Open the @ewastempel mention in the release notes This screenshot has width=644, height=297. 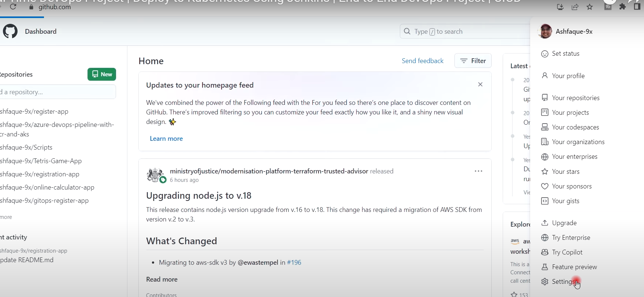[x=258, y=263]
